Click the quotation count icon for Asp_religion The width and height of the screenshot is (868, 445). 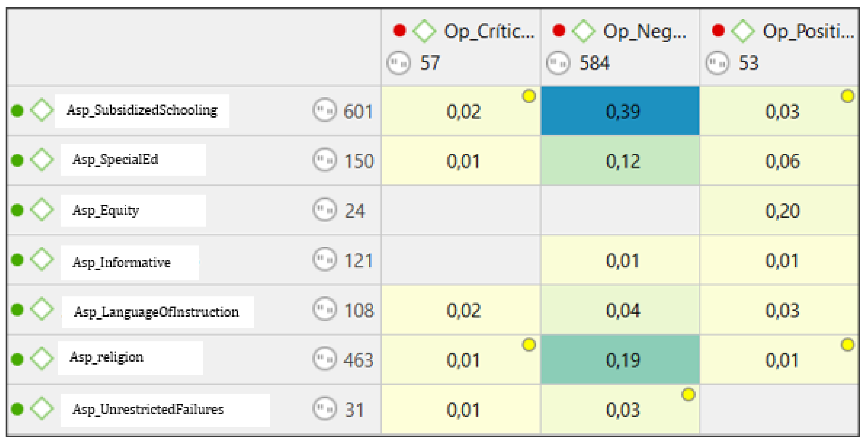(x=324, y=359)
